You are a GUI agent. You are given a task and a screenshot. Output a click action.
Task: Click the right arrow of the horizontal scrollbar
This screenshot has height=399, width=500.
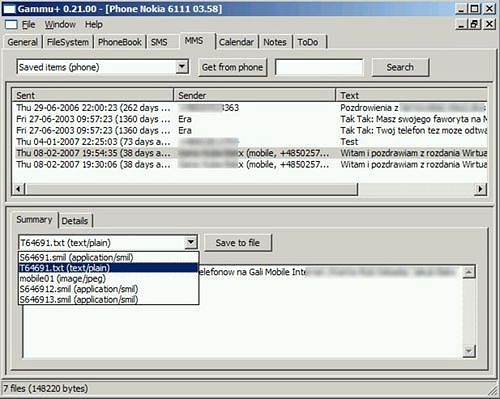480,189
